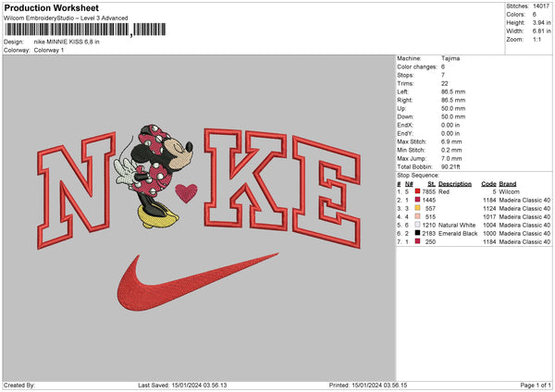Click the 'Natural White' description

point(457,225)
